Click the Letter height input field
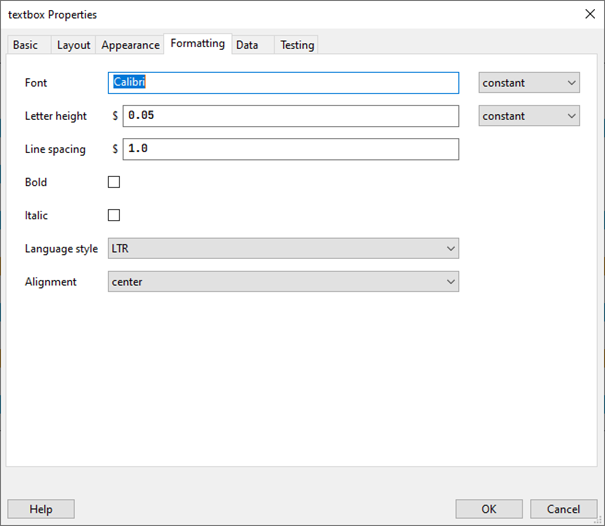Screen dimensions: 605x526 click(291, 116)
